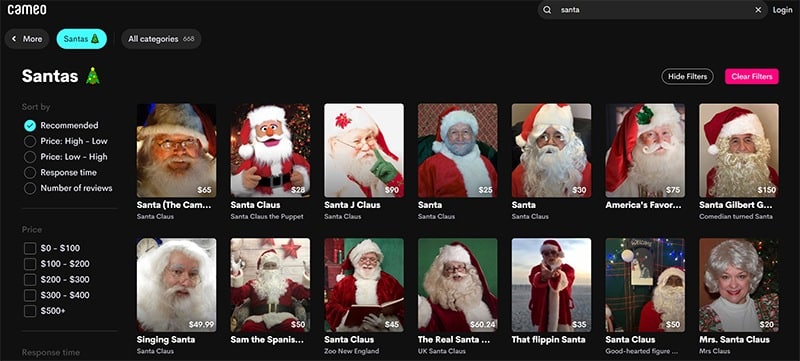This screenshot has width=800, height=361.
Task: Click in the search field containing santa
Action: [x=653, y=10]
